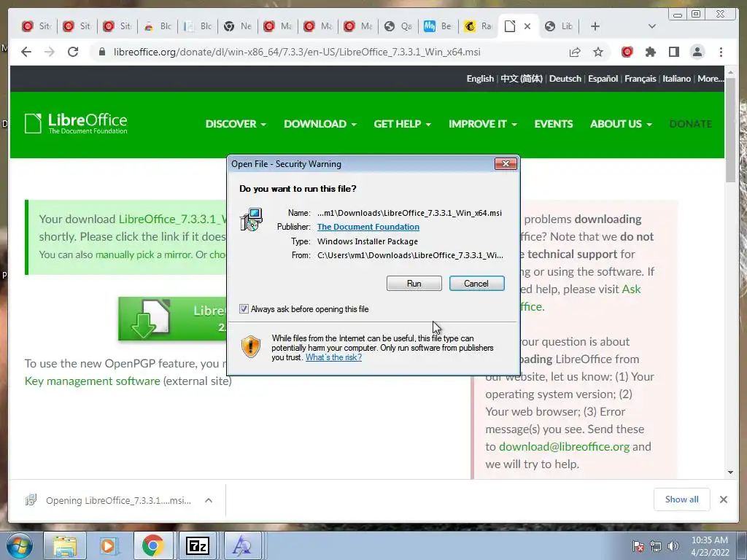
Task: Close the Security Warning dialog with X
Action: [x=506, y=164]
